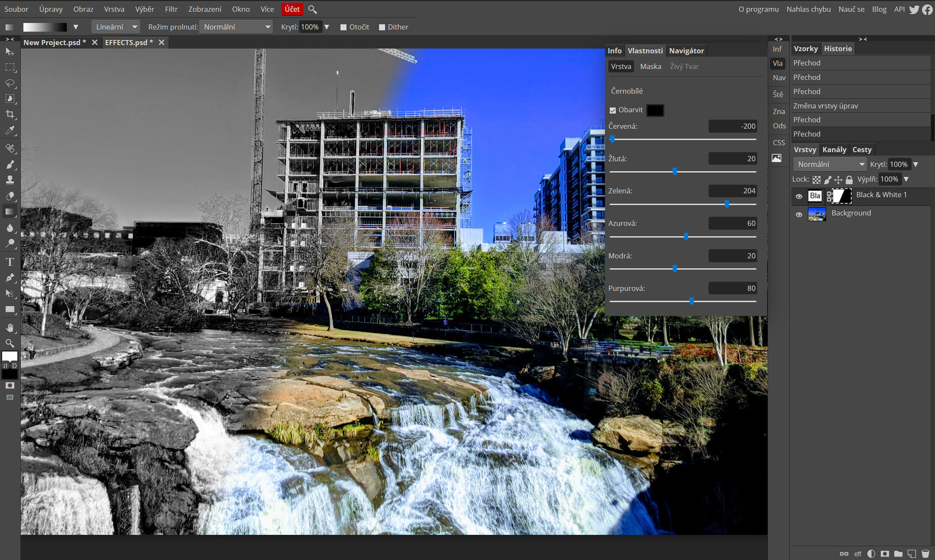Uncheck the Obarvit checkbox

point(613,111)
